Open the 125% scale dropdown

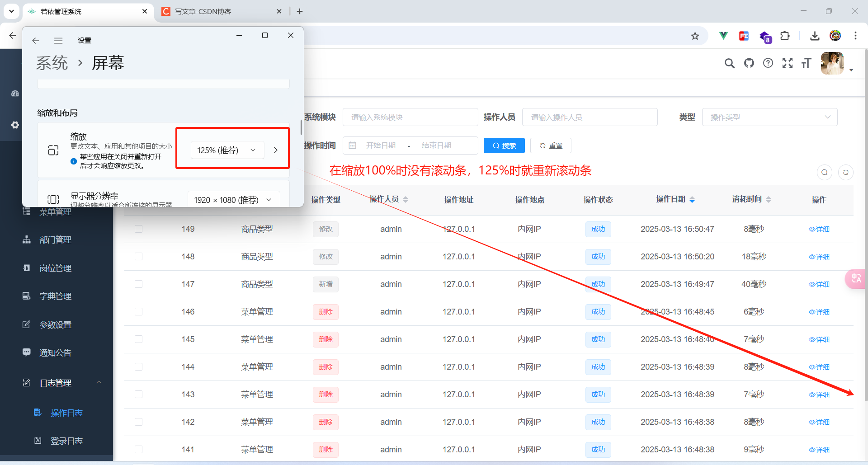(x=227, y=150)
